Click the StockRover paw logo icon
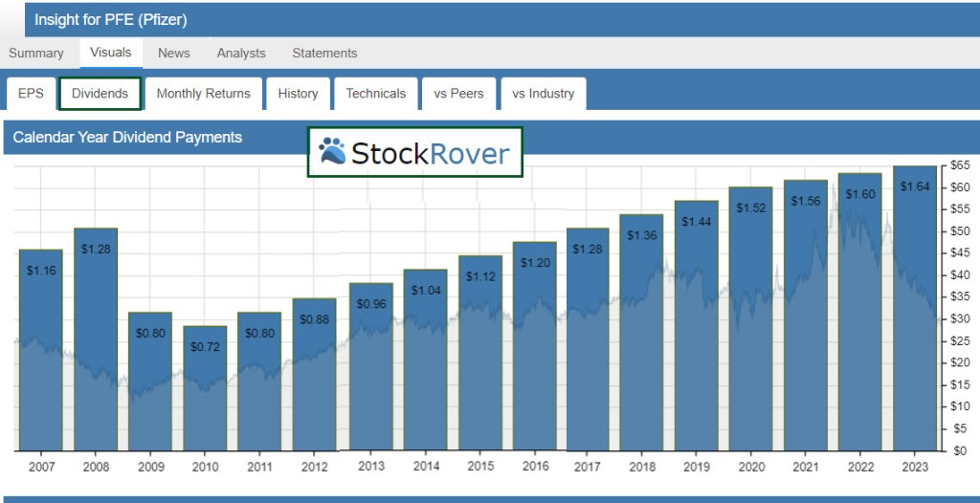This screenshot has height=503, width=980. pyautogui.click(x=332, y=152)
